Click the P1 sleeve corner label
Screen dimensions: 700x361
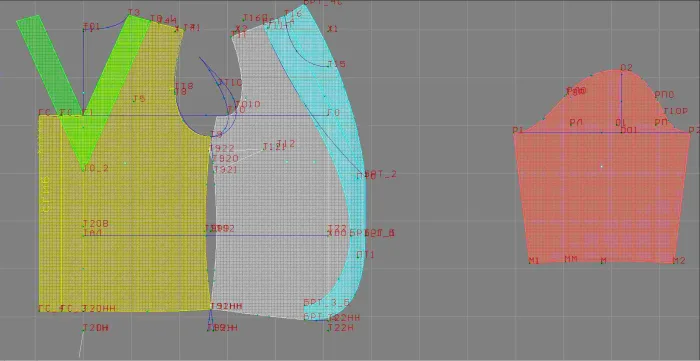(518, 130)
